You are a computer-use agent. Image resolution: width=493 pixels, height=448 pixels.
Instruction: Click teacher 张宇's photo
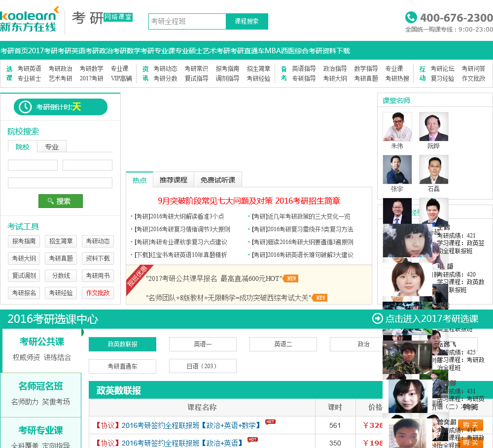[397, 170]
